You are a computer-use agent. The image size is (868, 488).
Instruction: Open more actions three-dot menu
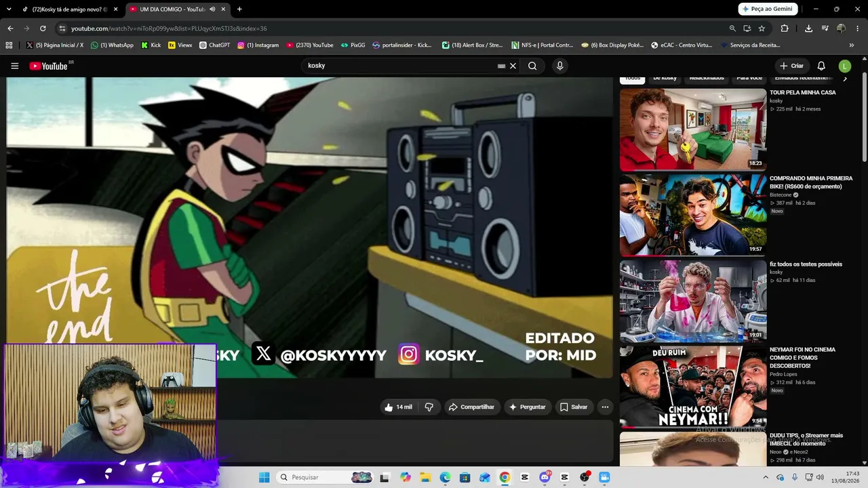(x=605, y=407)
